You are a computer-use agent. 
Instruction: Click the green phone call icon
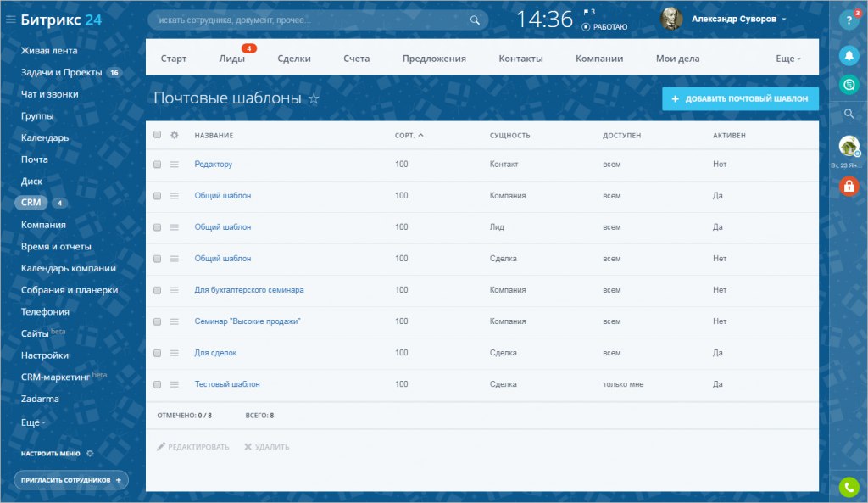coord(849,487)
